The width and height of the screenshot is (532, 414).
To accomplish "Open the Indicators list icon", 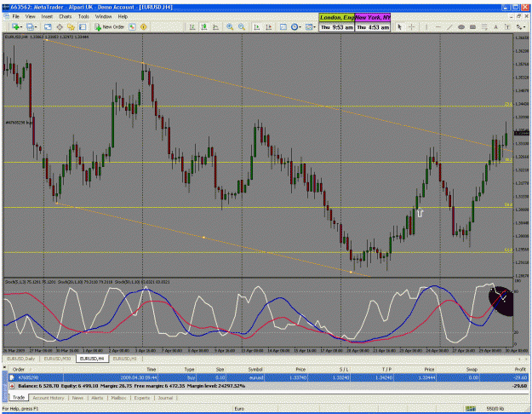I will point(283,26).
